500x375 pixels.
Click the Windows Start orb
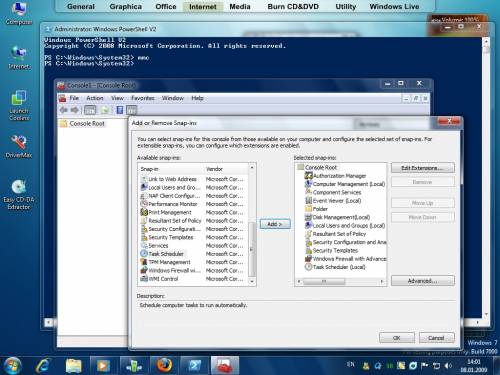[13, 365]
